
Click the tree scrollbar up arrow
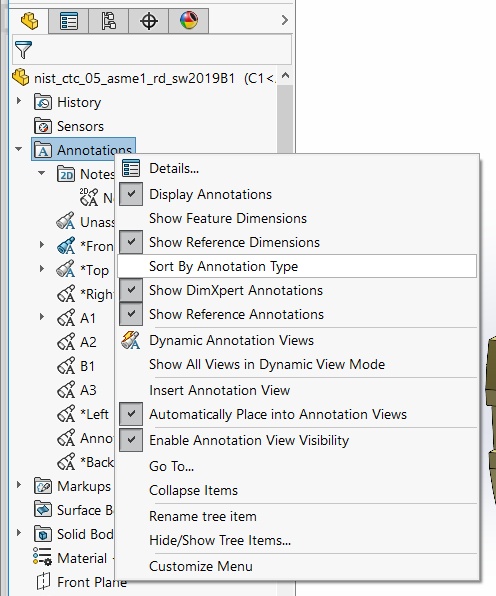(x=285, y=77)
